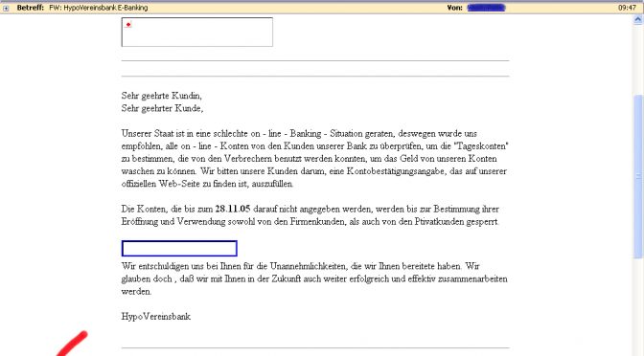
Task: Click the 'Betreff:' label
Action: [31, 8]
